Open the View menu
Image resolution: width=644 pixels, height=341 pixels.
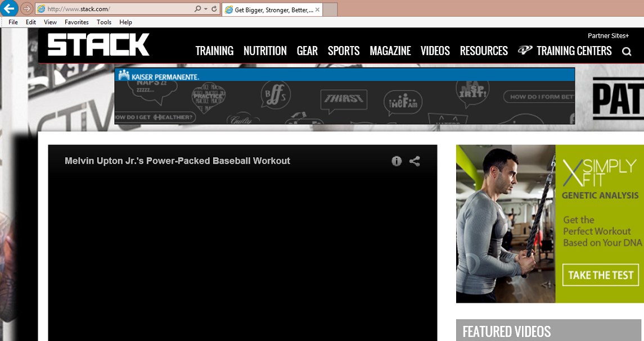[51, 22]
